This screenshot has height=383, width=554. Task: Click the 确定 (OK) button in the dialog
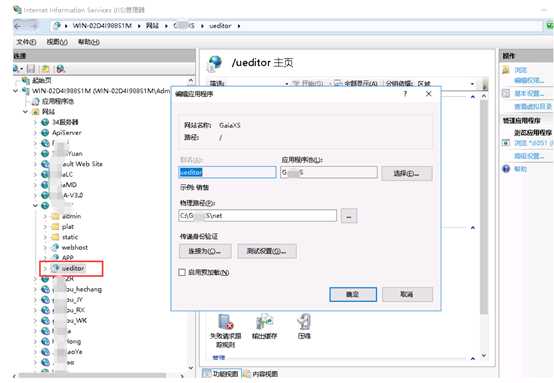353,294
